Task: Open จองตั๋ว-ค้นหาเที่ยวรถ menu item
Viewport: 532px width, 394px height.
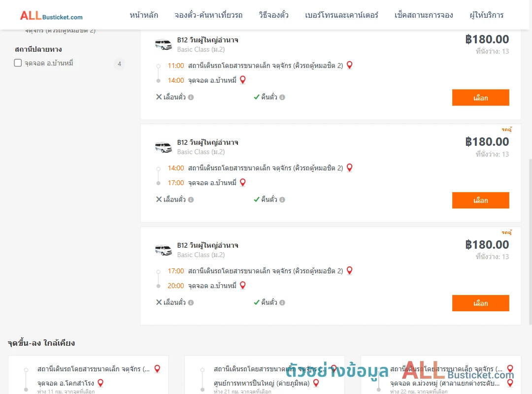Action: pos(208,15)
